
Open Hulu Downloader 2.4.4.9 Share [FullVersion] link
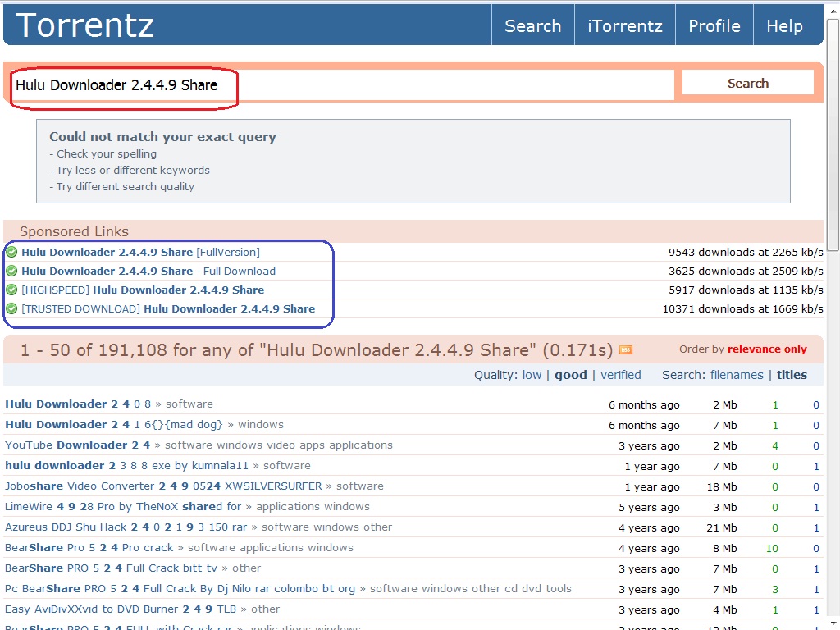140,252
